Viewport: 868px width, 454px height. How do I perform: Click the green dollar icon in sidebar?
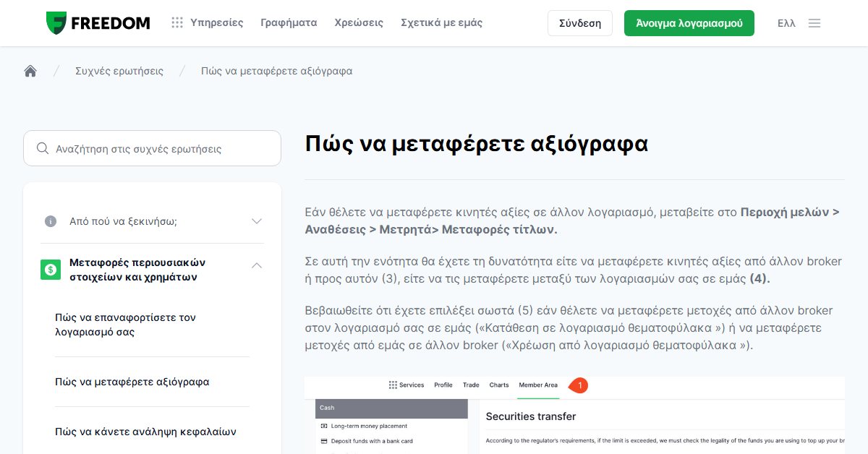pos(51,270)
